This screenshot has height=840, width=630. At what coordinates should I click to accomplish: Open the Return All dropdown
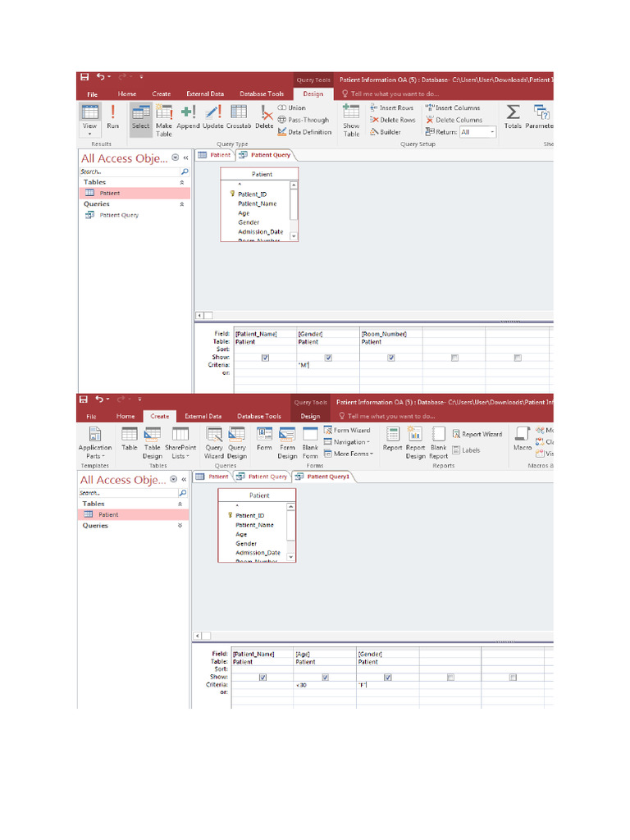click(x=478, y=132)
